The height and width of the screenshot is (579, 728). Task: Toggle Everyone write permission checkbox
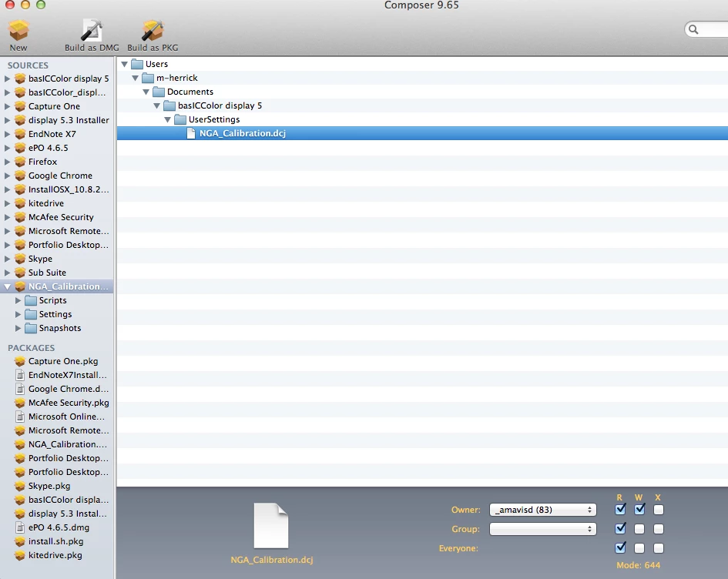point(639,548)
